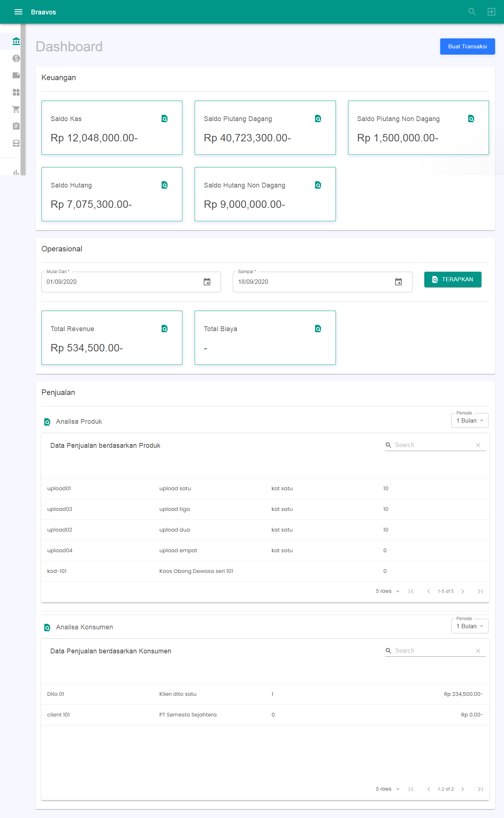Image resolution: width=504 pixels, height=818 pixels.
Task: Go to last page of Konsumen table
Action: coord(480,789)
